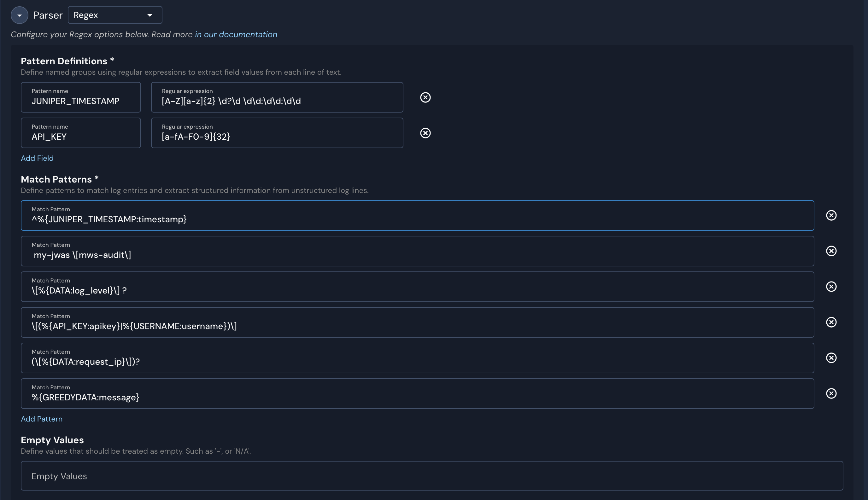Image resolution: width=868 pixels, height=500 pixels.
Task: Edit the GREEDYDATA:message match pattern text
Action: (417, 397)
